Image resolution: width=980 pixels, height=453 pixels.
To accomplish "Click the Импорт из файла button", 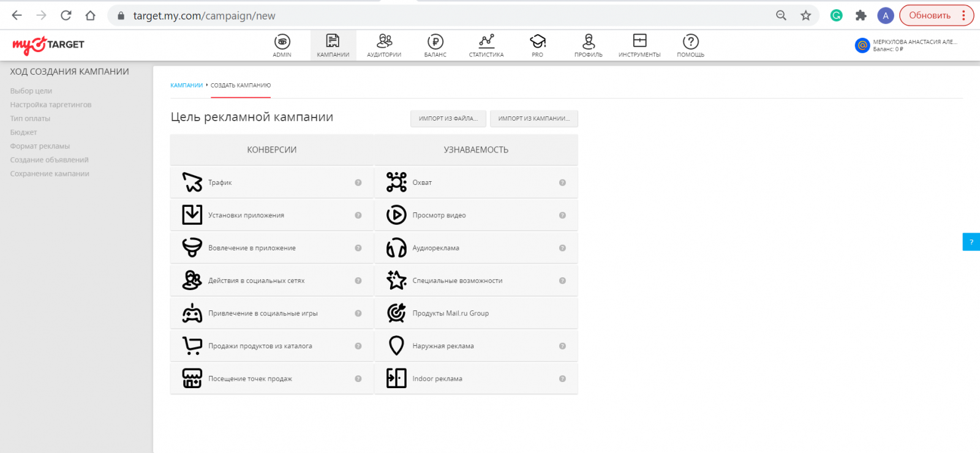I will [448, 118].
